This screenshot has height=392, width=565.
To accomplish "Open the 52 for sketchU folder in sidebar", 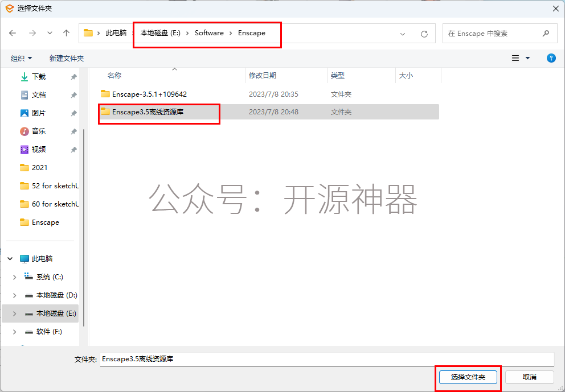I will point(55,185).
